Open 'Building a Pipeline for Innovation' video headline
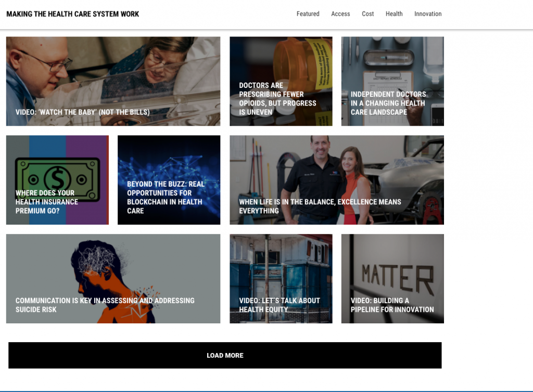Viewport: 533px width, 392px height. pyautogui.click(x=392, y=305)
